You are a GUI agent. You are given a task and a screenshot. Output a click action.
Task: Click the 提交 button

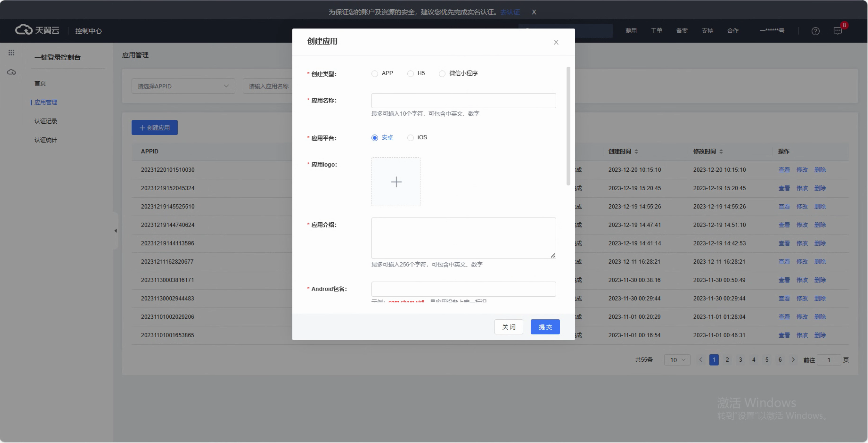pyautogui.click(x=545, y=327)
